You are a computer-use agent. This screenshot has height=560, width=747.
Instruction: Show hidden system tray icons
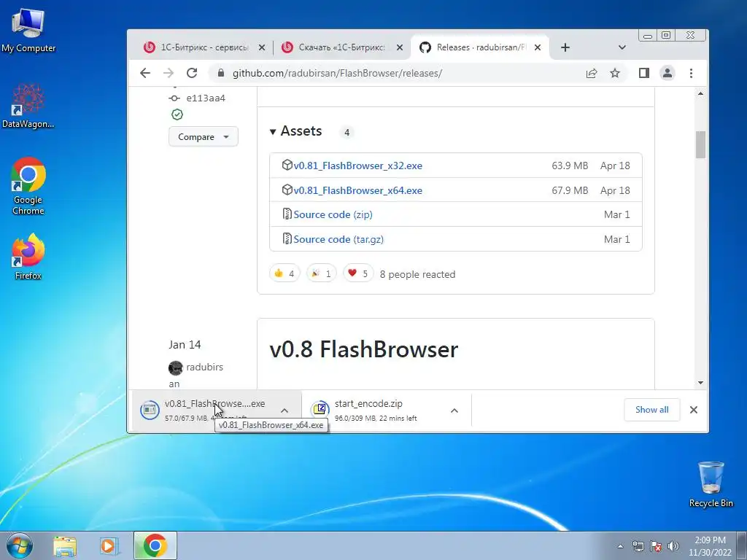coord(620,546)
